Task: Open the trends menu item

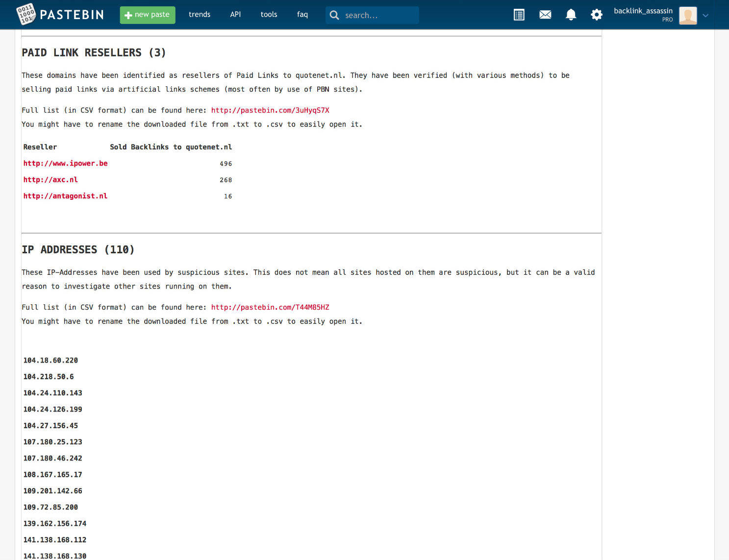Action: point(200,15)
